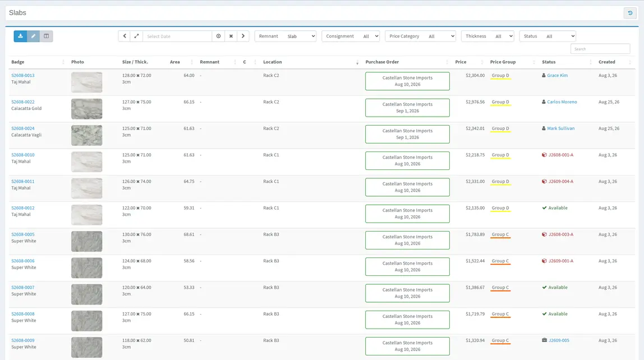This screenshot has width=644, height=360.
Task: Toggle the column view icon button
Action: point(47,36)
